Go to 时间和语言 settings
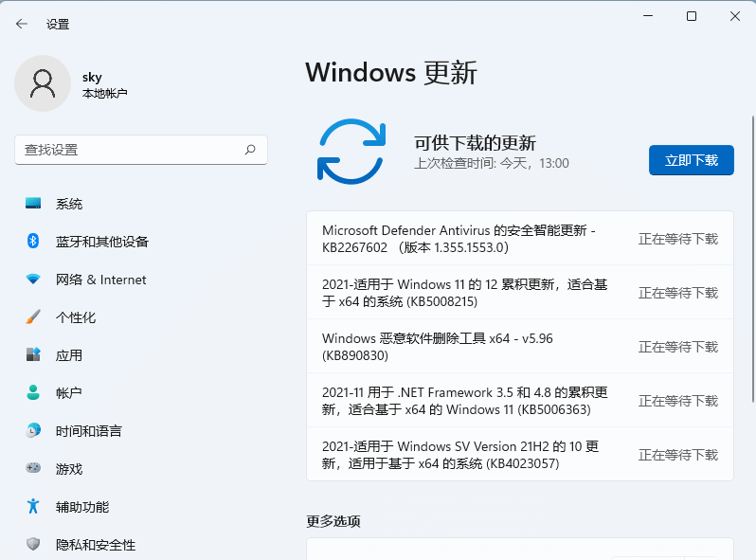The width and height of the screenshot is (756, 560). pyautogui.click(x=88, y=431)
